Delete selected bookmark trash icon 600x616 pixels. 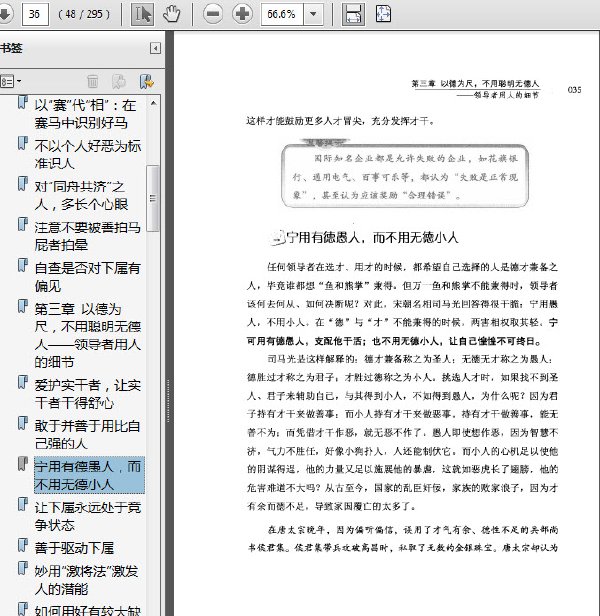[x=93, y=81]
